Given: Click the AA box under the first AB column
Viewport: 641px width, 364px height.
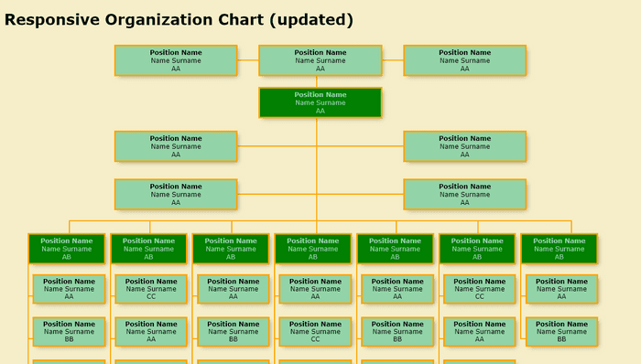Looking at the screenshot, I should tap(69, 289).
